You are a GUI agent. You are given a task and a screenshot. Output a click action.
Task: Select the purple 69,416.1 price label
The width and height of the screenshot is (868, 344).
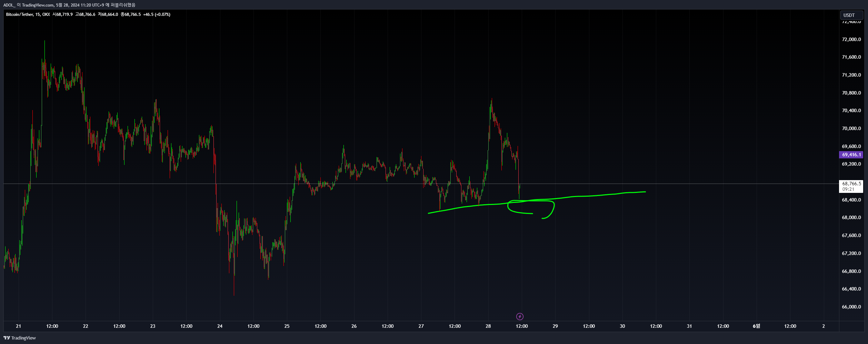[x=851, y=155]
